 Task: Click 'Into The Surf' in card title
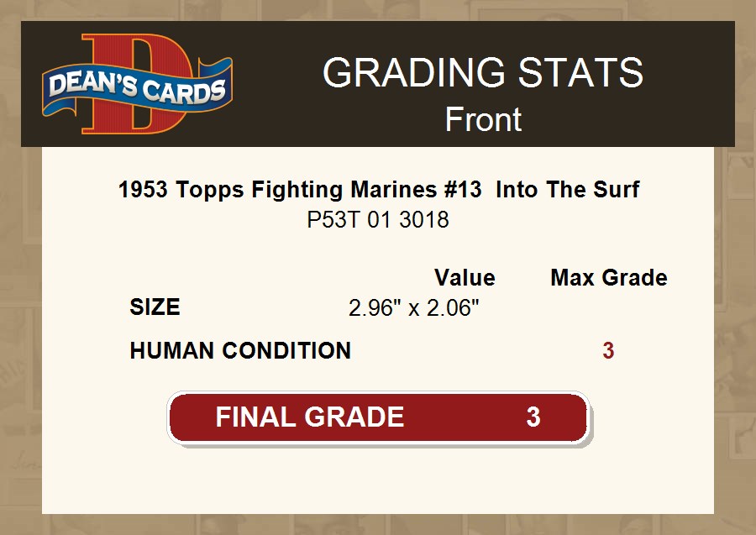[x=568, y=190]
